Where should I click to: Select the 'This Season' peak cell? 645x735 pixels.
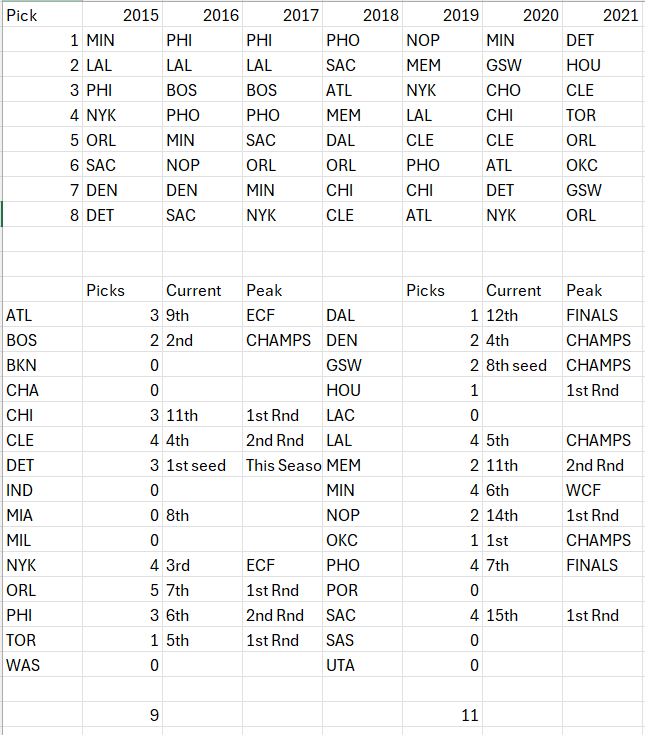pyautogui.click(x=283, y=465)
